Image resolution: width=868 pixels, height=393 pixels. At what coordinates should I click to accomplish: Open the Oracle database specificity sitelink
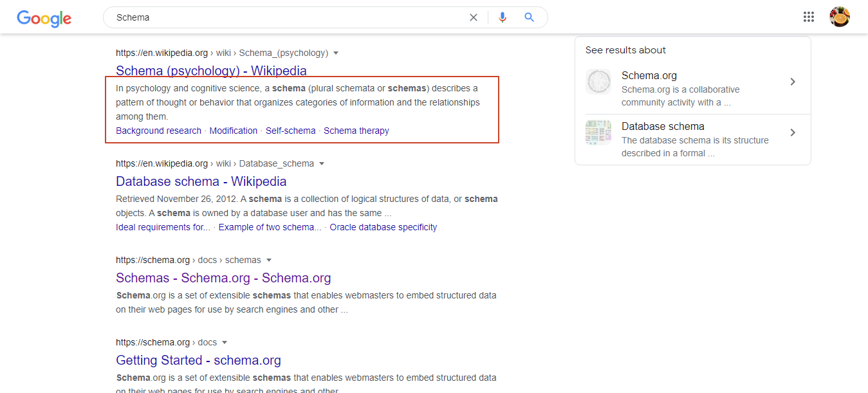coord(383,227)
